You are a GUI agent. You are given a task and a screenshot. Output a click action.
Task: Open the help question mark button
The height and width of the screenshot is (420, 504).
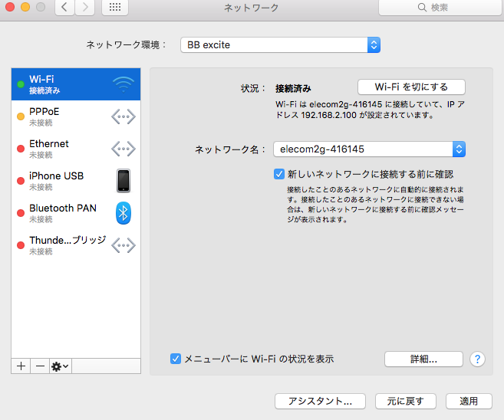click(477, 359)
